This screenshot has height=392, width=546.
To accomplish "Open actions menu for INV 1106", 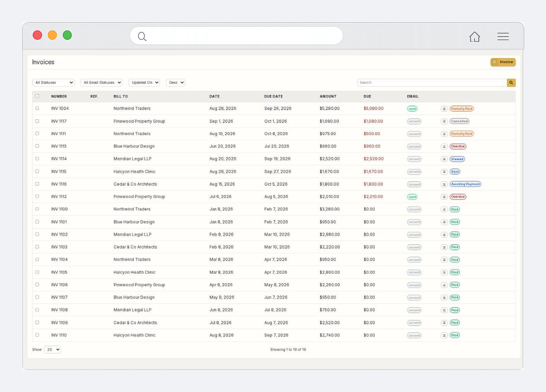I will (x=444, y=285).
